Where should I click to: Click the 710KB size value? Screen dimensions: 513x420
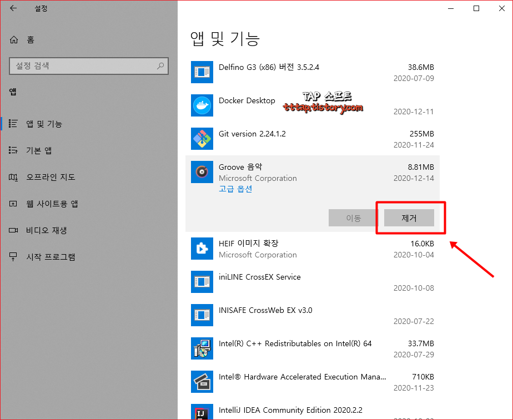(x=423, y=377)
